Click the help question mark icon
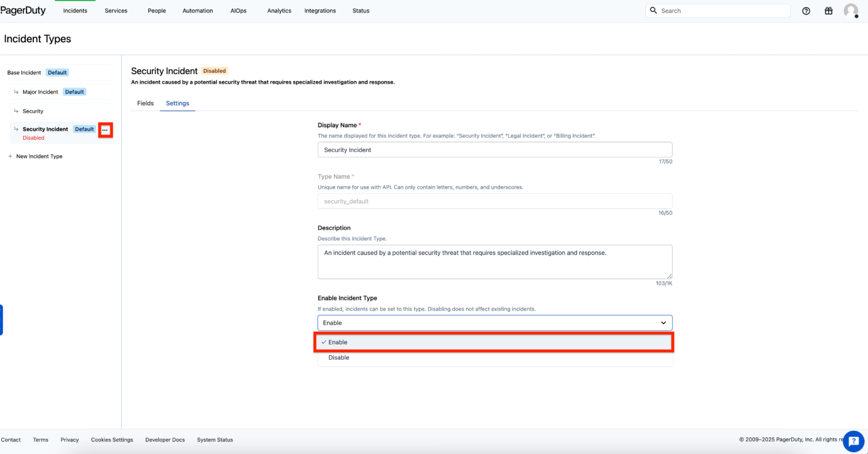 (806, 11)
